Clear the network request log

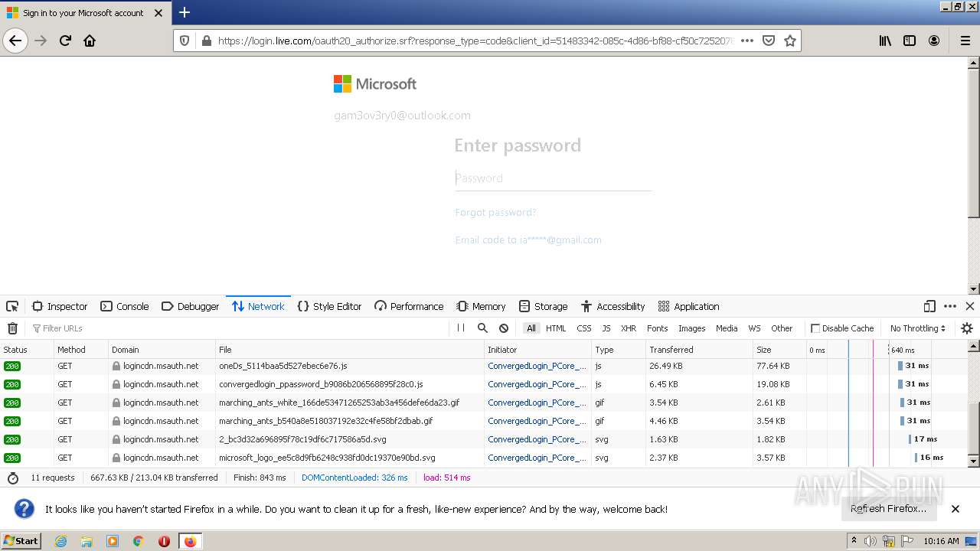[x=12, y=328]
